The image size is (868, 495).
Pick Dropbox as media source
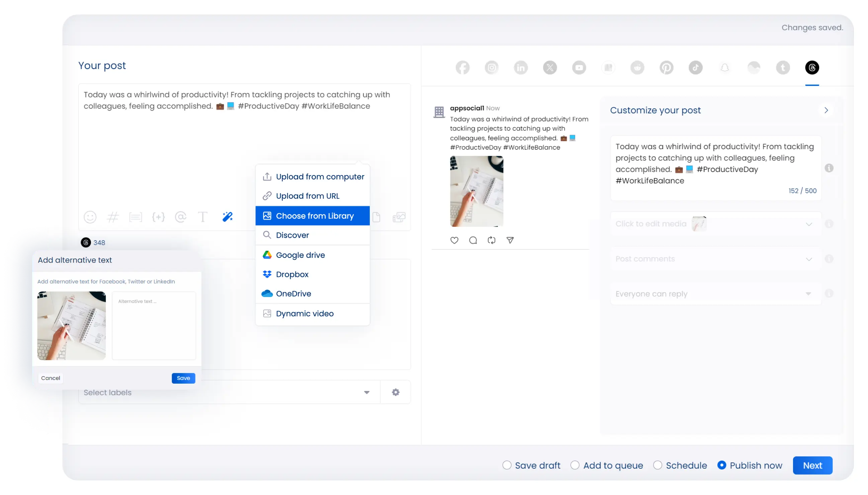click(312, 274)
